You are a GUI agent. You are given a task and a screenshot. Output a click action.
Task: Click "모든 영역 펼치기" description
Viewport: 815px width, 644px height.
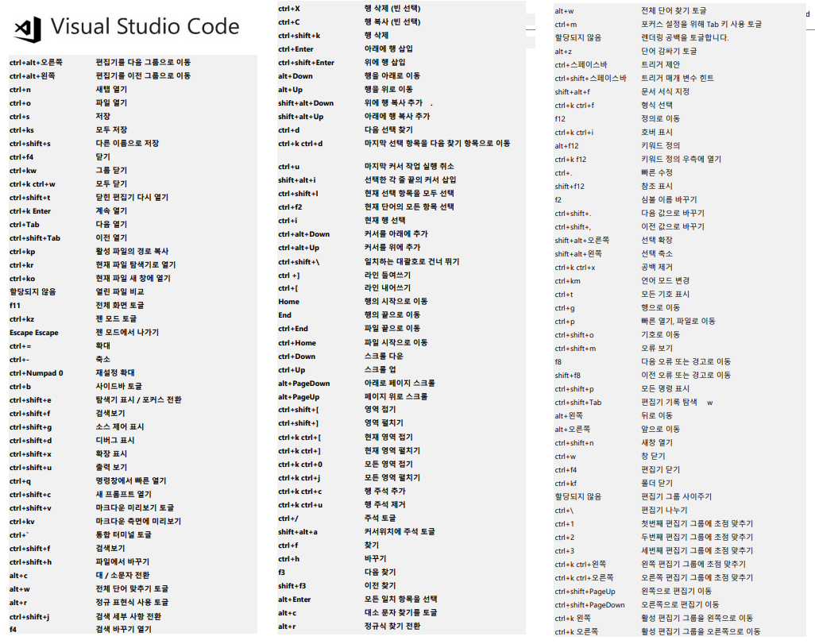pos(392,477)
